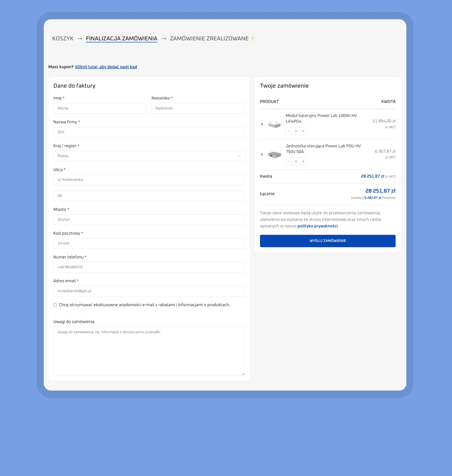
Task: Decrease quantity of Jednostka sterująca item
Action: [x=289, y=161]
